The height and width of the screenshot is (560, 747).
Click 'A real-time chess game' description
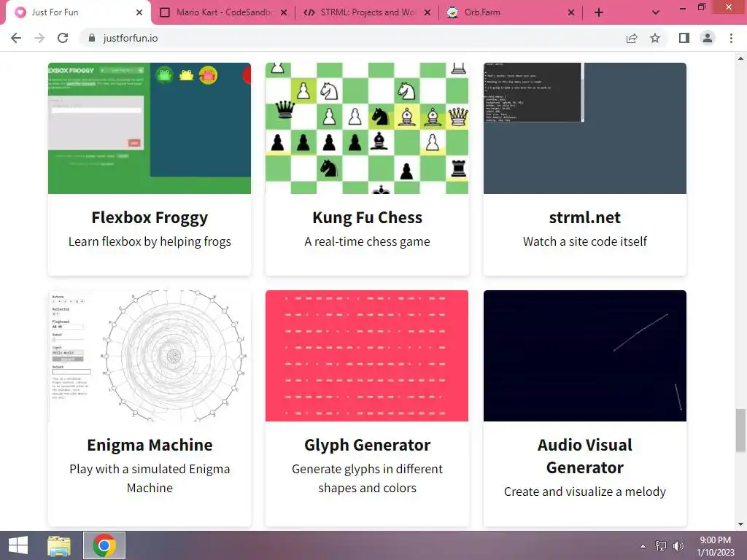(x=368, y=241)
